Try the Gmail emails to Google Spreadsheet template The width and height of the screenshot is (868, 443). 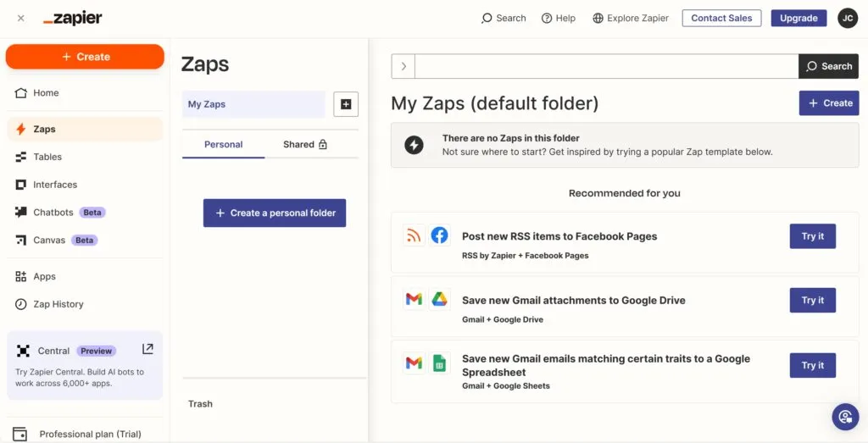813,365
